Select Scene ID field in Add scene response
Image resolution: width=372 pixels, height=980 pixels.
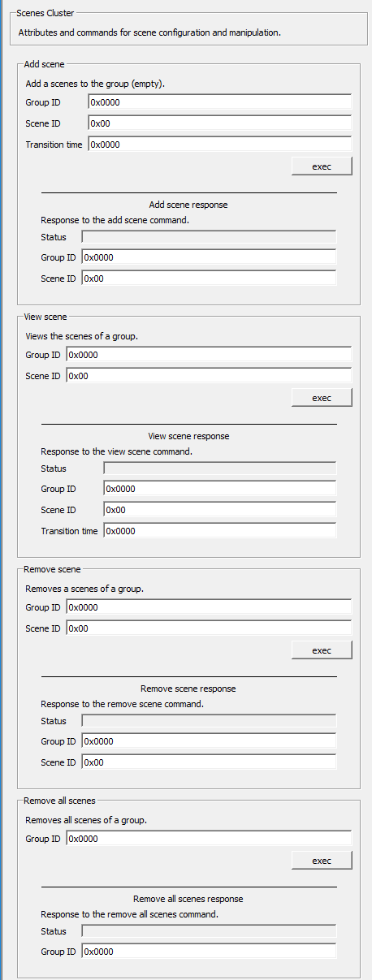pos(209,278)
